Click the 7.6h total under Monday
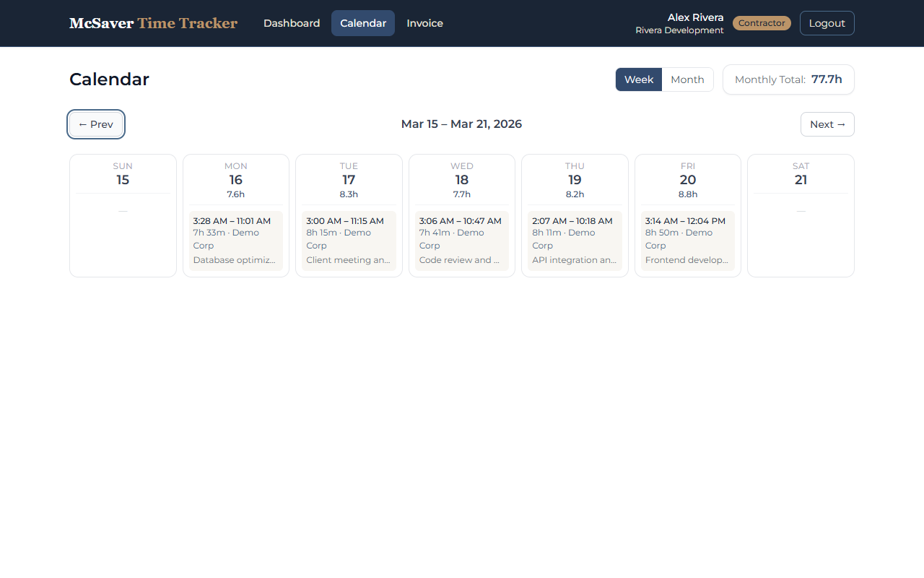Image resolution: width=924 pixels, height=578 pixels. [x=236, y=194]
